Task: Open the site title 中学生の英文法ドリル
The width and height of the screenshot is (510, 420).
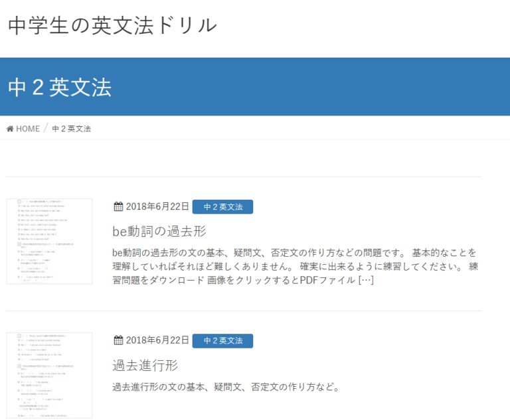Action: click(112, 26)
